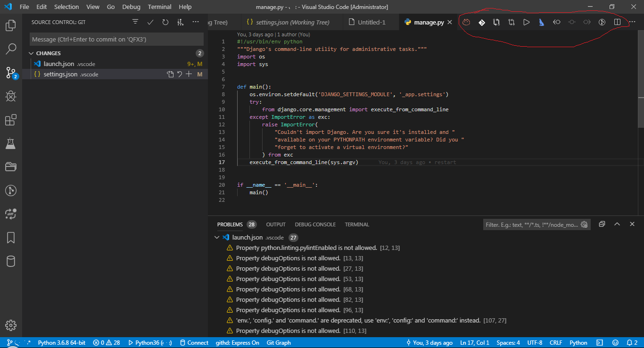
Task: Open the Debug view (bug icon)
Action: coord(11,96)
